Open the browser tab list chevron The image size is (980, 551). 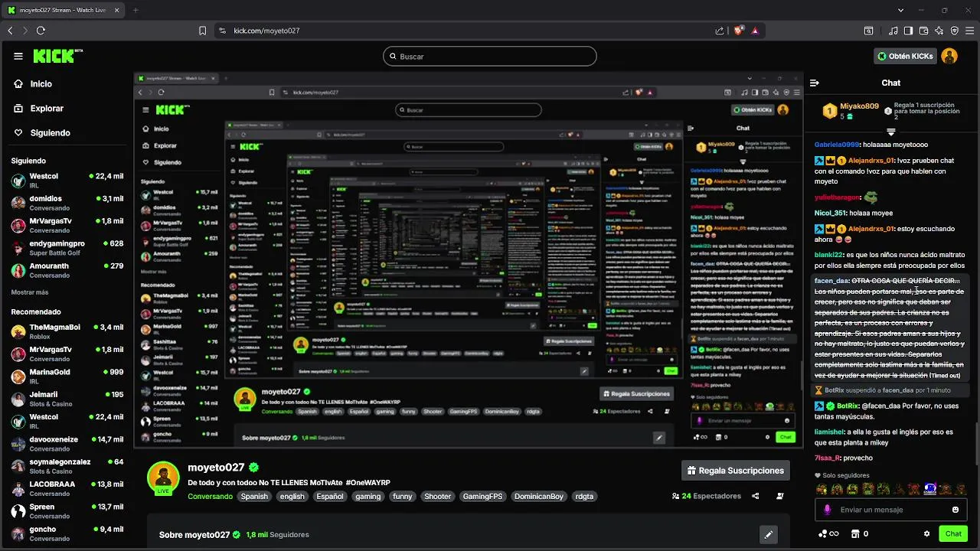click(900, 10)
